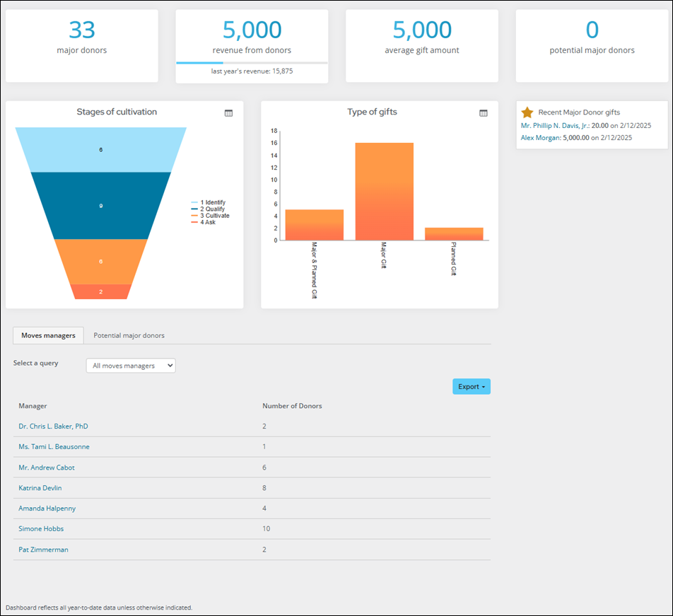Open data table icon for Type of gifts
Screen dimensions: 673x616
[x=484, y=113]
